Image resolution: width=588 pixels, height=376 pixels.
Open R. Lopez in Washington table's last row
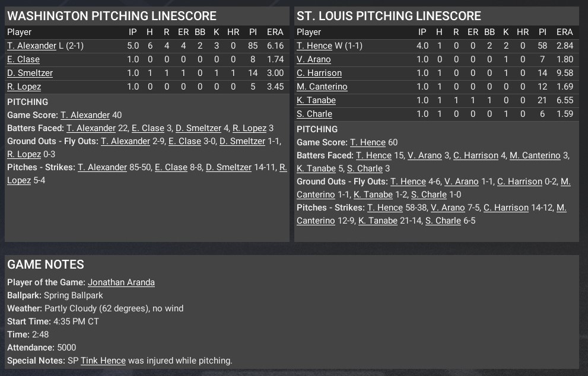coord(24,87)
